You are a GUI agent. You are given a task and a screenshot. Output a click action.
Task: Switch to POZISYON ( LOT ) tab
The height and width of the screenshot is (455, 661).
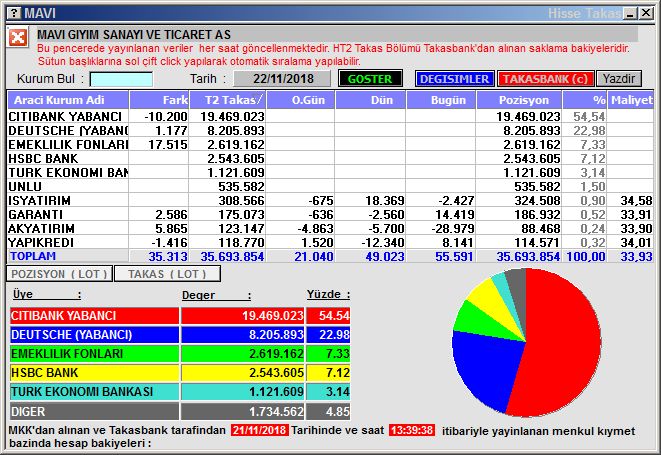click(x=59, y=274)
